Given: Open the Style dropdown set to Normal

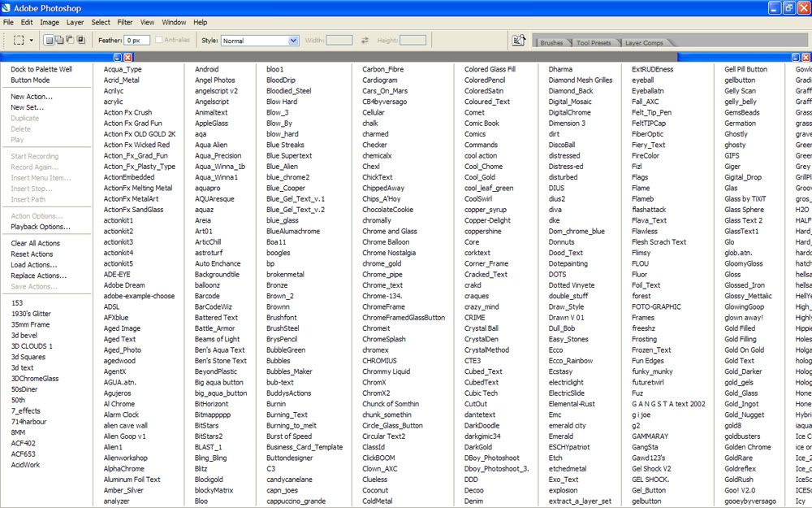Looking at the screenshot, I should click(x=260, y=41).
